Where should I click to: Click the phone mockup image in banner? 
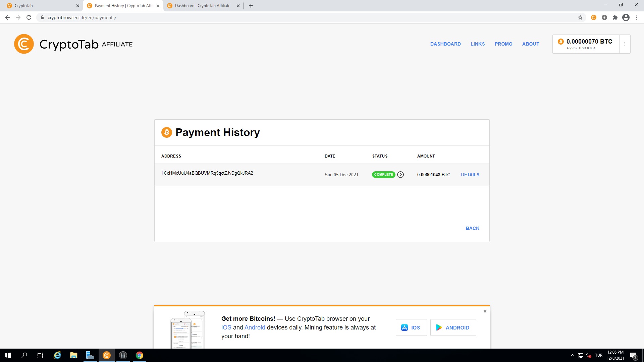point(188,330)
